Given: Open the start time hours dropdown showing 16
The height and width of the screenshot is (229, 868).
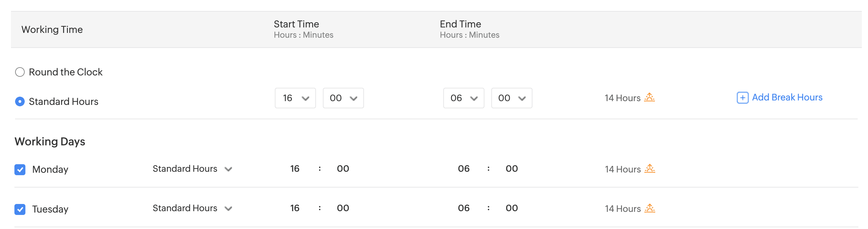Looking at the screenshot, I should (x=295, y=98).
